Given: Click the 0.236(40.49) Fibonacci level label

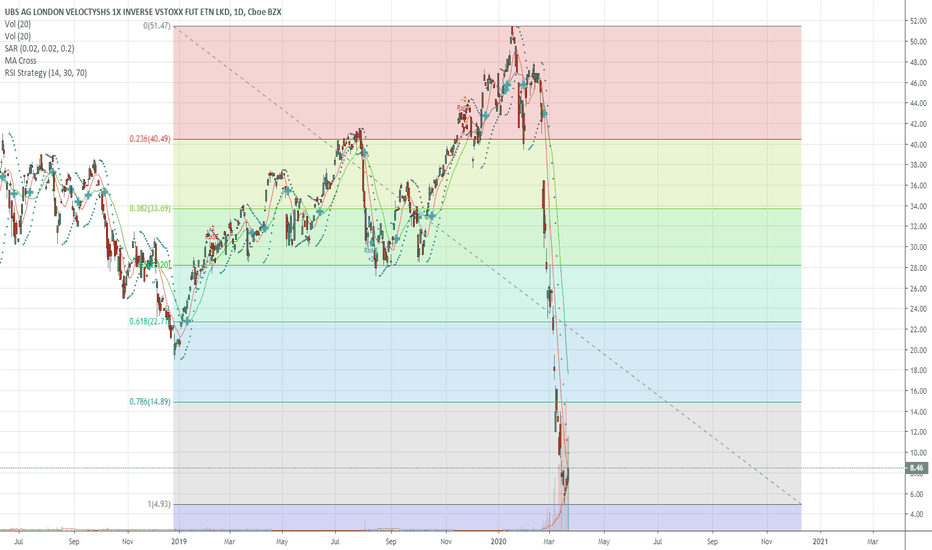Looking at the screenshot, I should [x=150, y=139].
